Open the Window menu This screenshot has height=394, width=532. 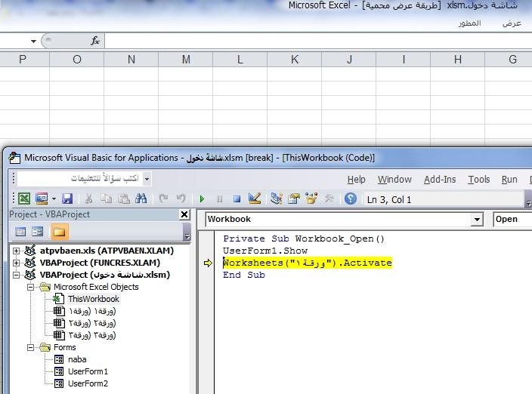394,179
